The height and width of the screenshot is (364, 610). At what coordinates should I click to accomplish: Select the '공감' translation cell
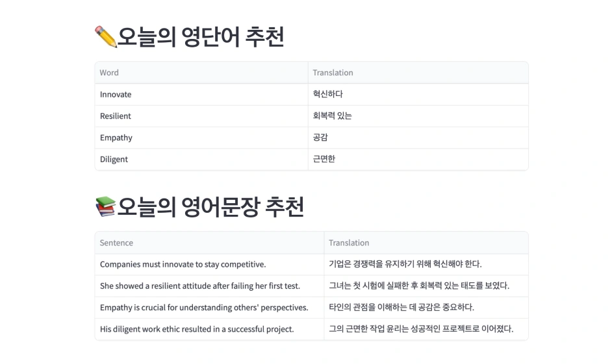click(x=418, y=138)
